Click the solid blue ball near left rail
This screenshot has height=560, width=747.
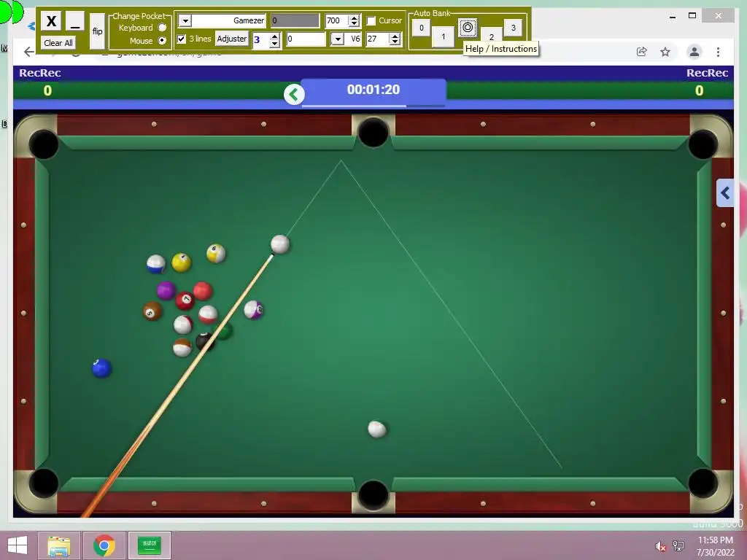(101, 367)
